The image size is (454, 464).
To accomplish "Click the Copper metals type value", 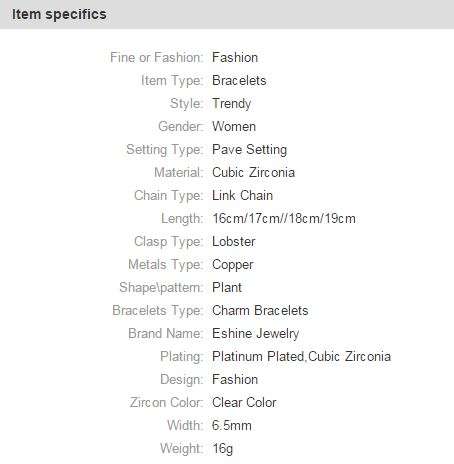I will 233,265.
